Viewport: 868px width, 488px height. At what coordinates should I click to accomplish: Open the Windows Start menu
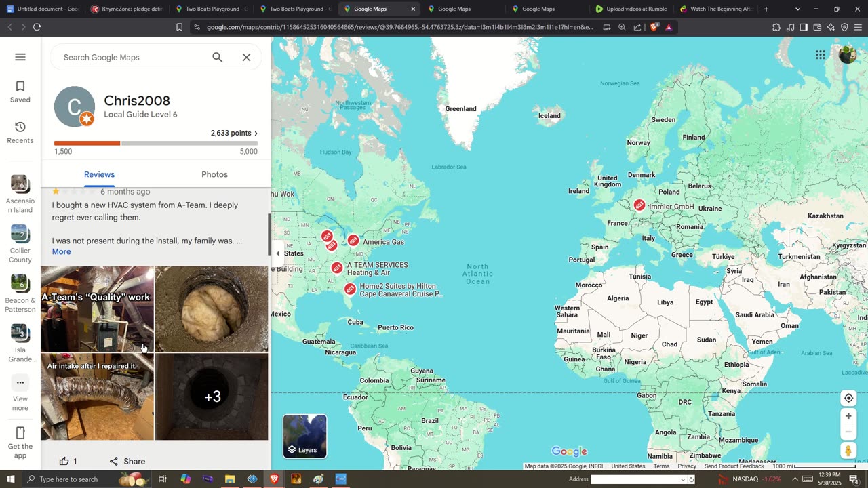click(10, 479)
